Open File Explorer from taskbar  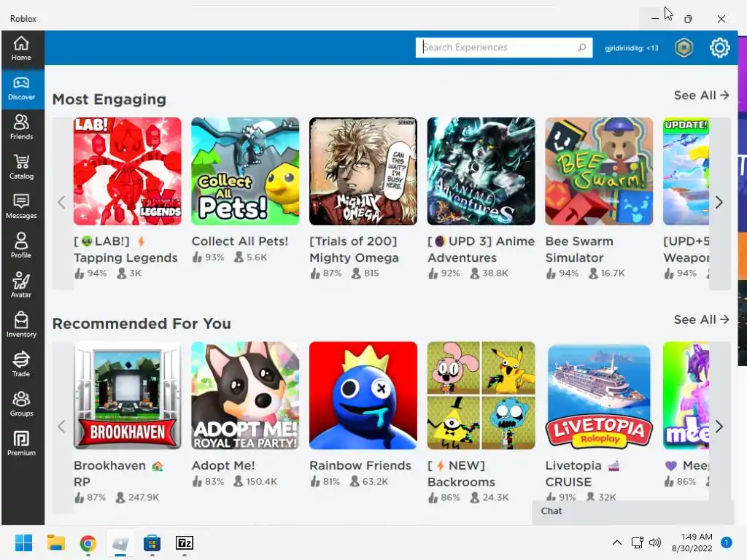click(x=55, y=542)
